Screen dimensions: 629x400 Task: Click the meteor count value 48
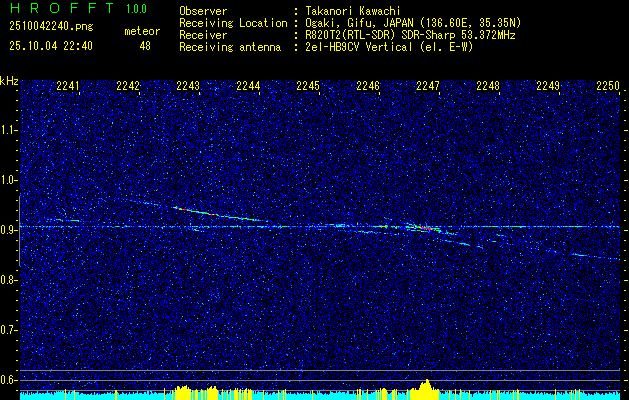tap(145, 46)
